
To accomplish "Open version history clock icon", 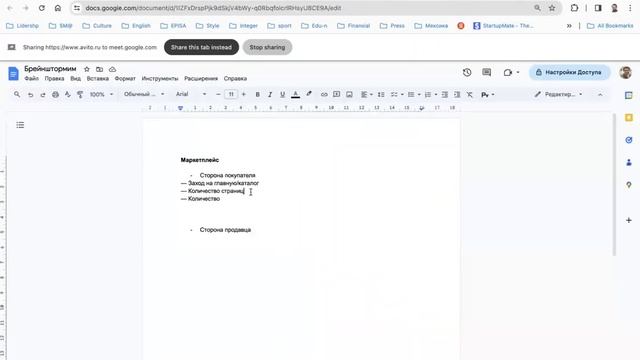I will pyautogui.click(x=467, y=72).
